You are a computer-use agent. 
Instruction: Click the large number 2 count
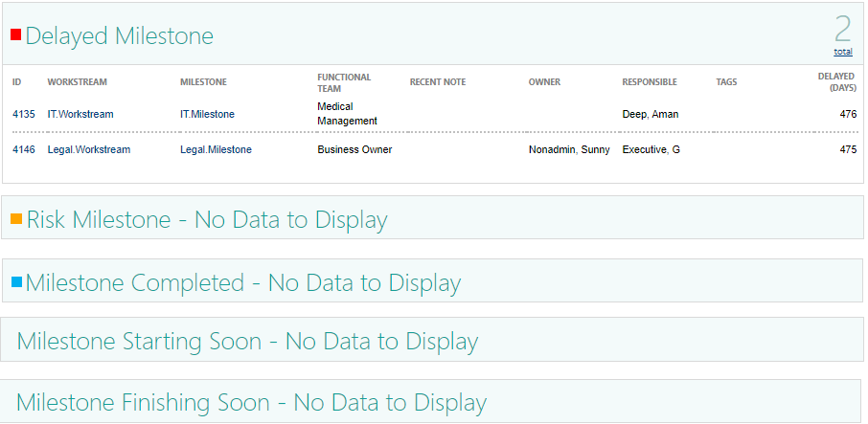coord(842,30)
